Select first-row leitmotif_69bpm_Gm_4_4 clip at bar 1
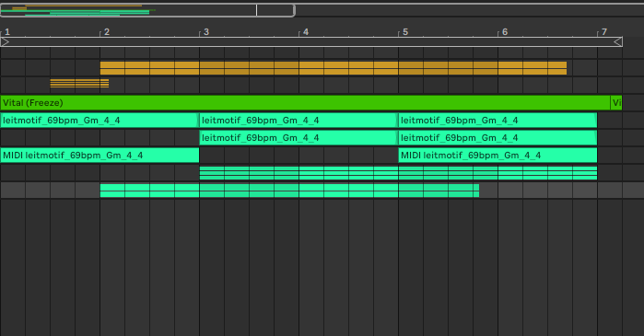Screen dimensions: 644x336 tap(100, 121)
